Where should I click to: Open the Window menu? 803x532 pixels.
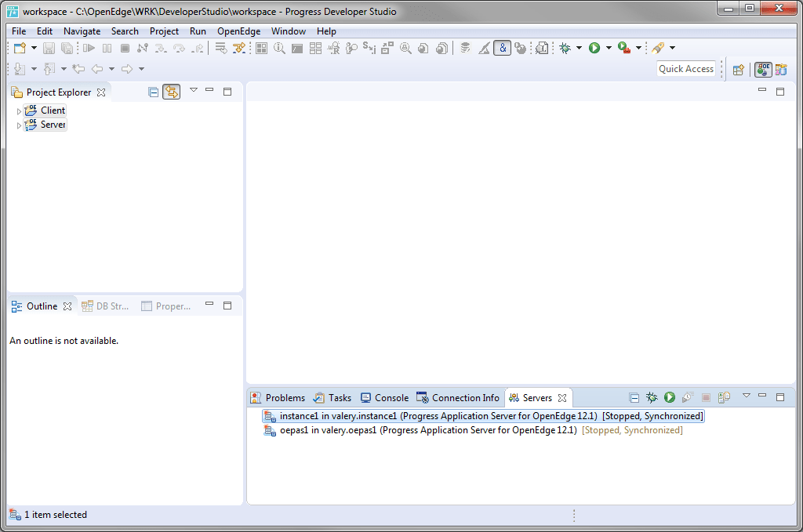(289, 31)
